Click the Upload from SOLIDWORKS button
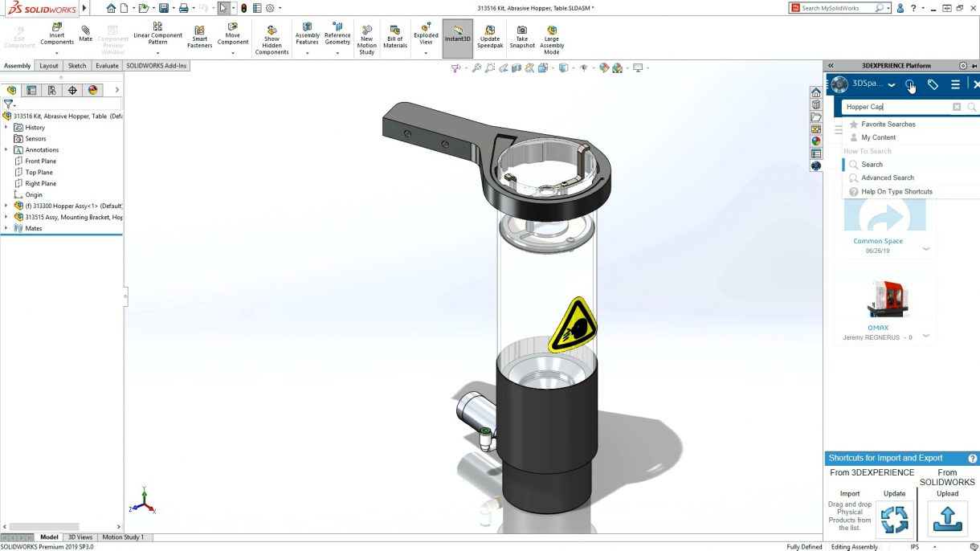Screen dimensions: 980x551 [947, 517]
